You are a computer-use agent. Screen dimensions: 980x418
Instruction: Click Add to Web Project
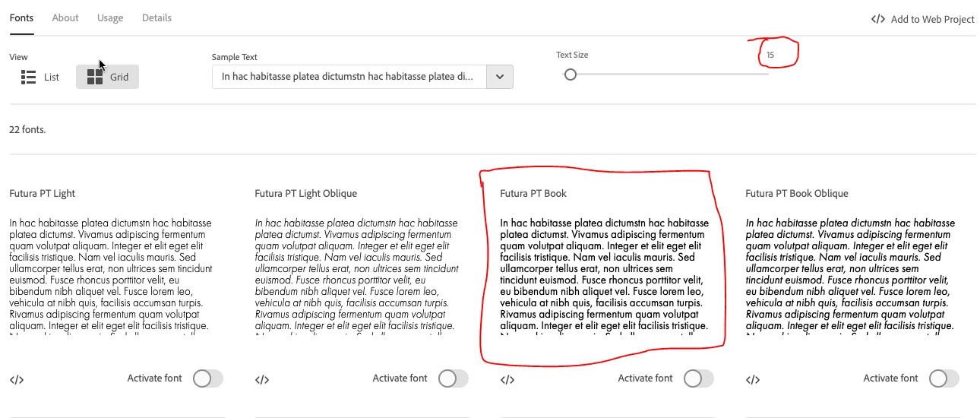[x=923, y=19]
